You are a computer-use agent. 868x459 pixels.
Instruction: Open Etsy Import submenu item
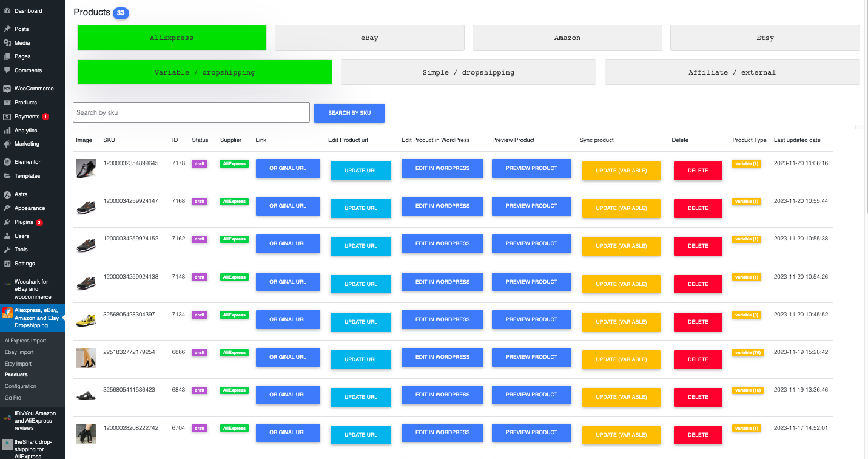coord(18,364)
